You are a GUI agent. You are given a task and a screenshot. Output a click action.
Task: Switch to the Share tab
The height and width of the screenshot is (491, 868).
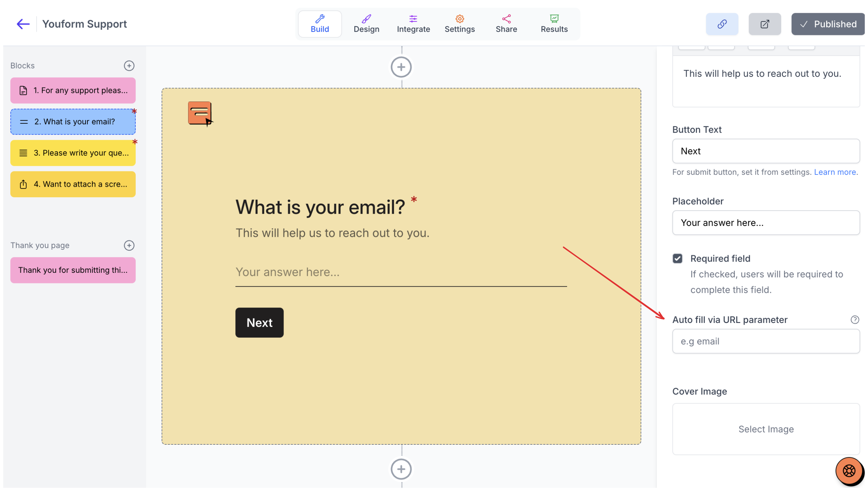click(x=506, y=24)
